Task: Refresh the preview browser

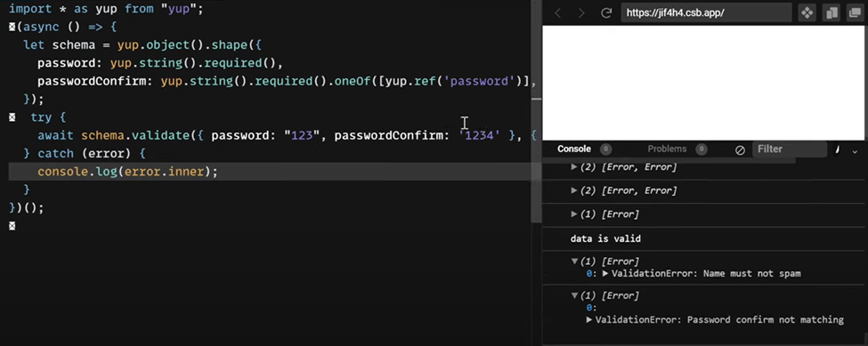Action: 606,13
